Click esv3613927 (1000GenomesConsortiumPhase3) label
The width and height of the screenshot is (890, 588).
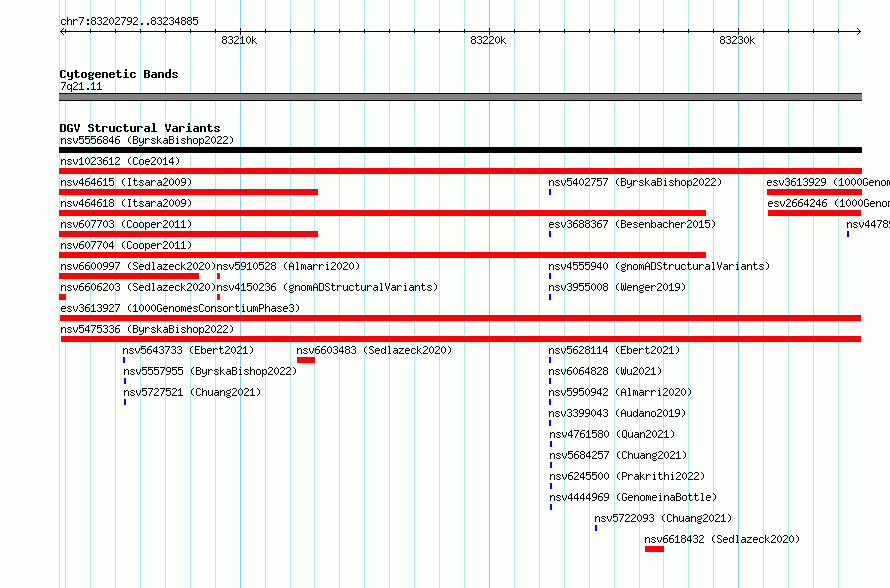(x=180, y=308)
